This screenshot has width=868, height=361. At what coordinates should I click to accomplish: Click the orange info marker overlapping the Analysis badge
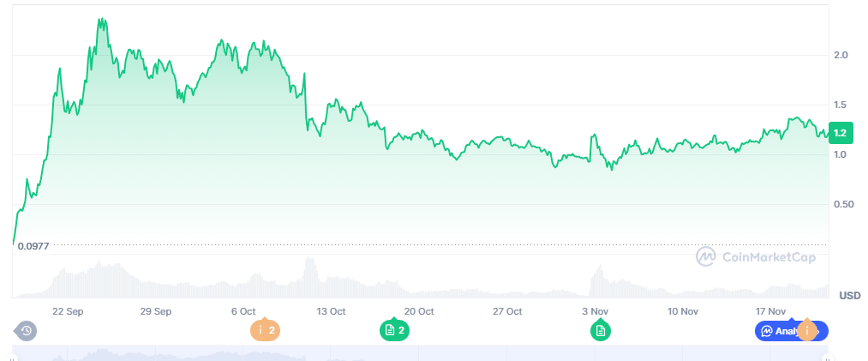[806, 330]
